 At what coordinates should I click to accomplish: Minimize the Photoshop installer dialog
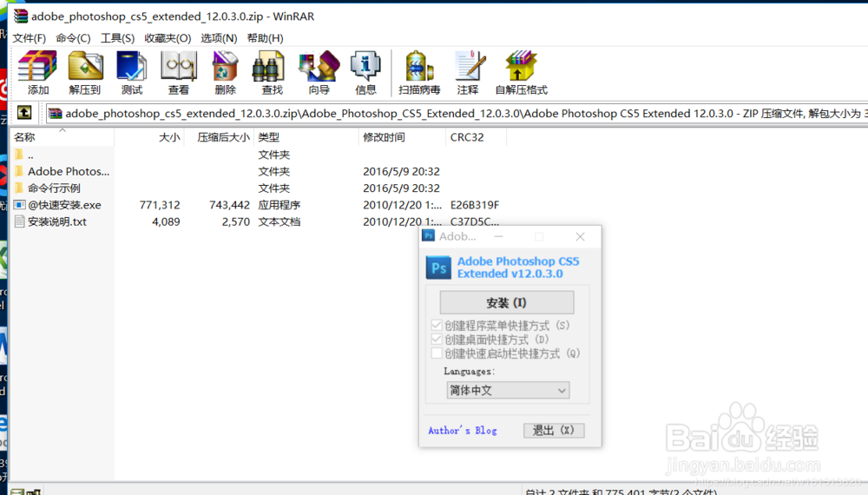point(498,236)
